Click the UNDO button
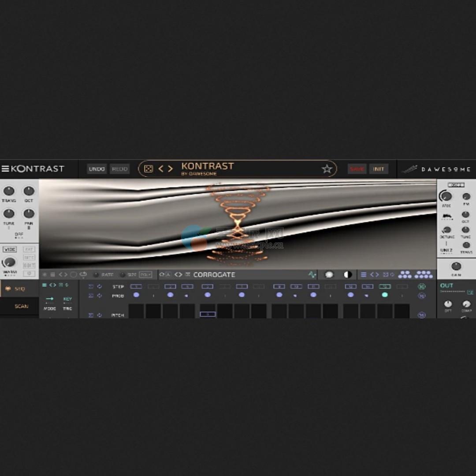 [x=97, y=169]
